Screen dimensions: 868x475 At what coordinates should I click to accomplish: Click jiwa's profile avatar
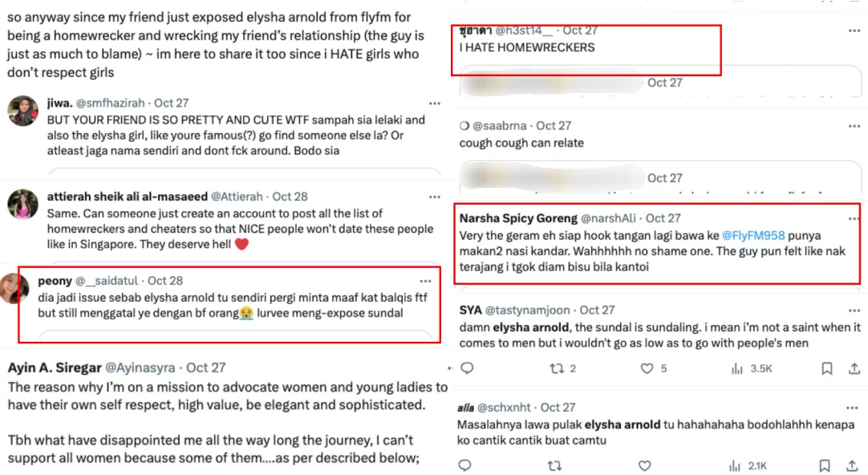23,111
